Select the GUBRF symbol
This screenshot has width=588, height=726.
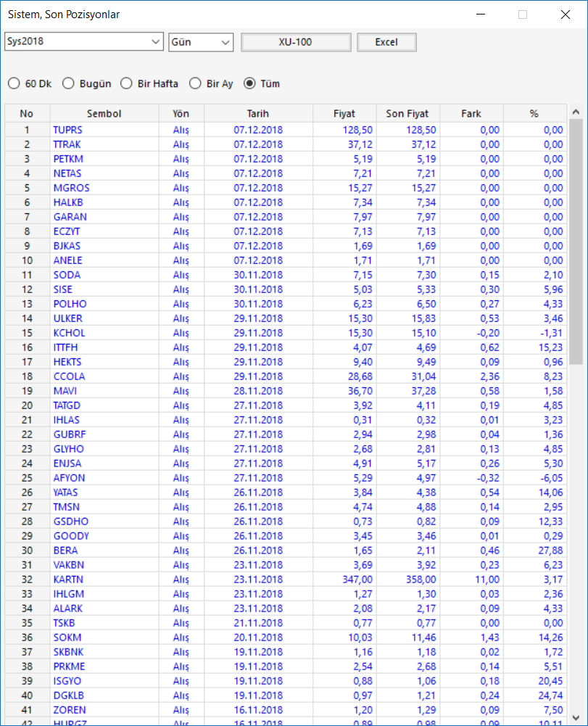(70, 434)
